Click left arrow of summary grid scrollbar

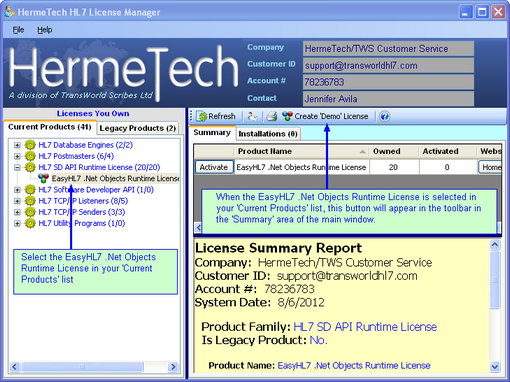(x=198, y=228)
